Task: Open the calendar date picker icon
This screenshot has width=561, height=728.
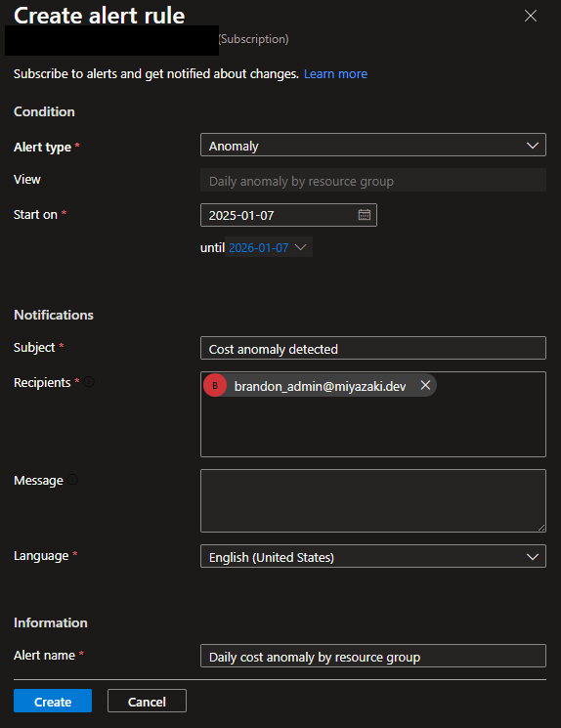Action: (365, 215)
